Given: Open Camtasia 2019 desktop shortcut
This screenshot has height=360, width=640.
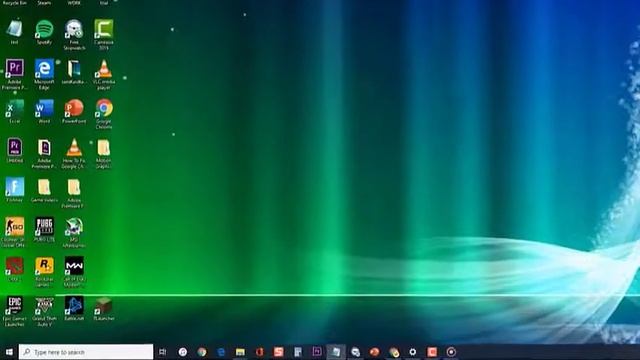Looking at the screenshot, I should 104,35.
